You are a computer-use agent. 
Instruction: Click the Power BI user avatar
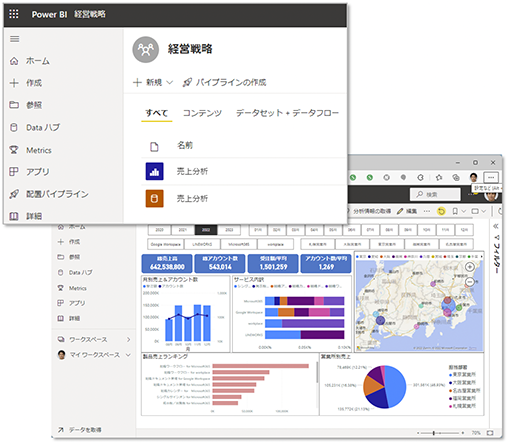pos(491,196)
